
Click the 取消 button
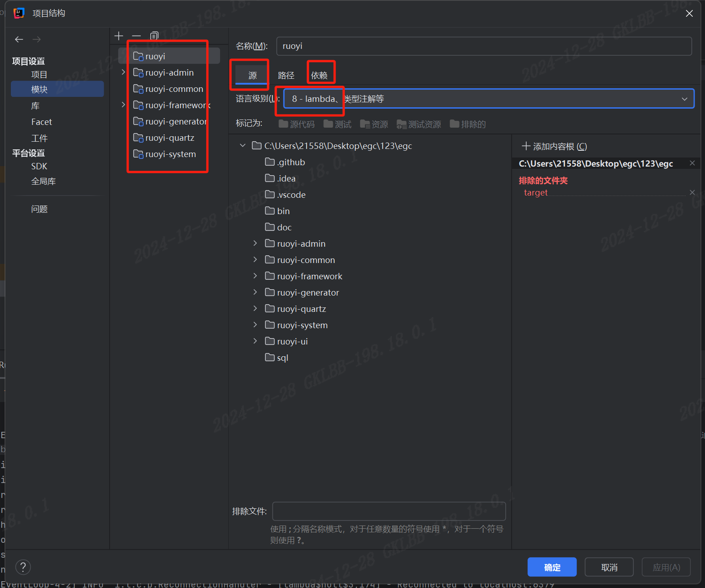tap(609, 567)
